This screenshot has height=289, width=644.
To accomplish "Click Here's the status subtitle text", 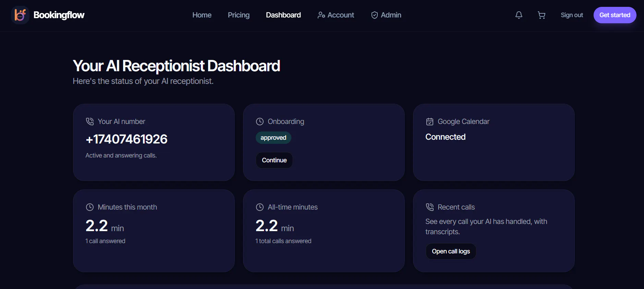I will tap(143, 81).
